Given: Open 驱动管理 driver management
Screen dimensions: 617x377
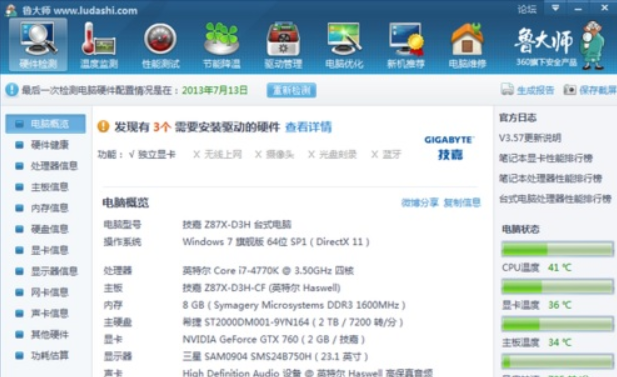Looking at the screenshot, I should [283, 45].
